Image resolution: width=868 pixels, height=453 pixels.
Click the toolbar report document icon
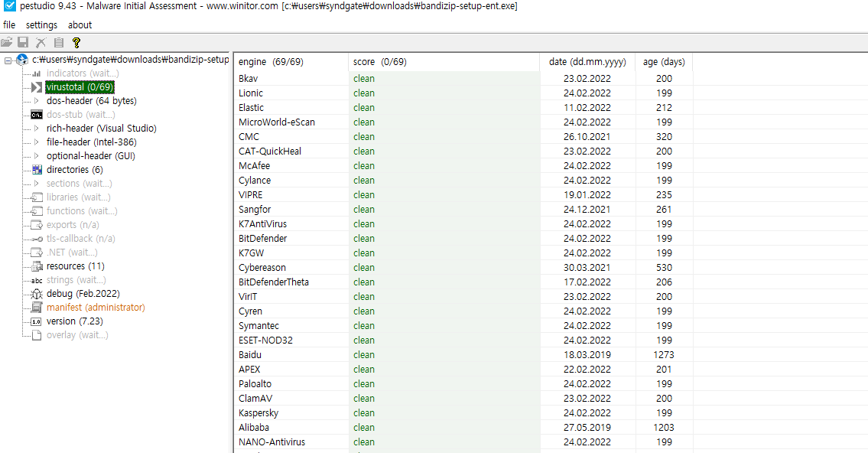[x=58, y=43]
